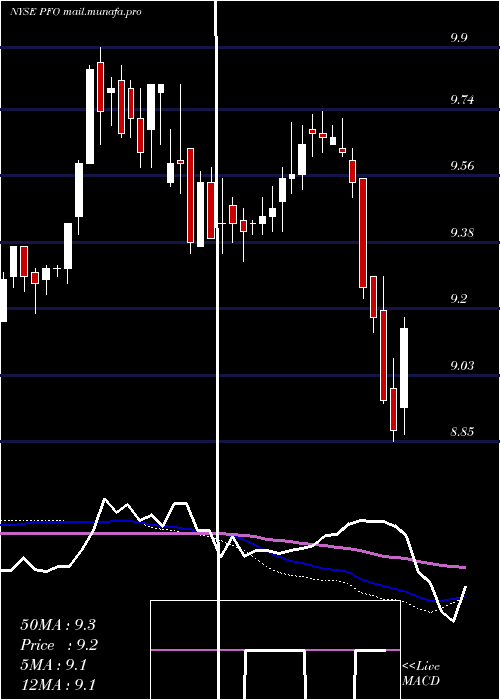This screenshot has height=700, width=500.
Task: Click the '12MA : 9.1' readout
Action: (58, 685)
